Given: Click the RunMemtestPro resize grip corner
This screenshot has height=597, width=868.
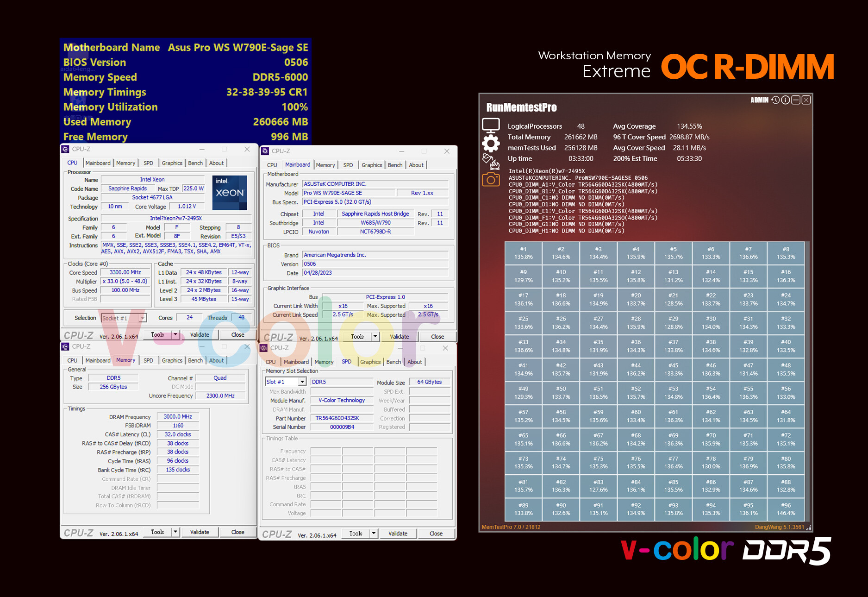Looking at the screenshot, I should 808,528.
